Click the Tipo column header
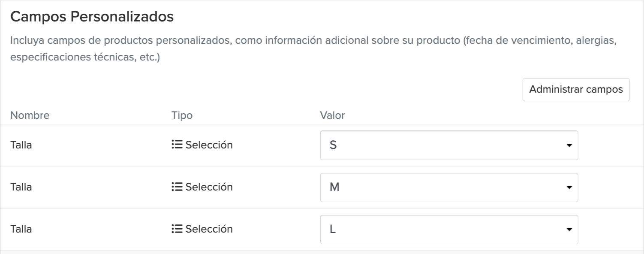Screen dimensions: 644x254 point(182,115)
